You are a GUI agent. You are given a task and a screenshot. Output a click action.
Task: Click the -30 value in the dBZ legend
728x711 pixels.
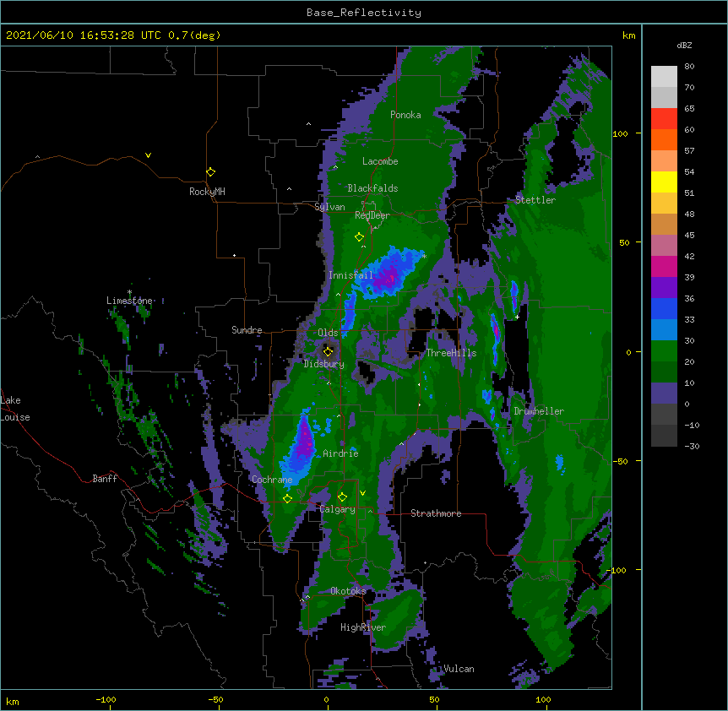click(x=692, y=446)
